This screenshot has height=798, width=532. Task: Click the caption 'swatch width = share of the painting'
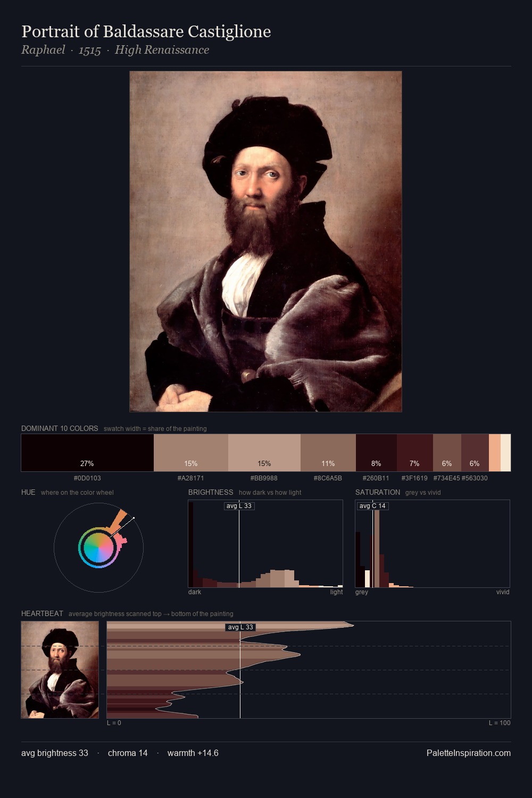pos(155,429)
